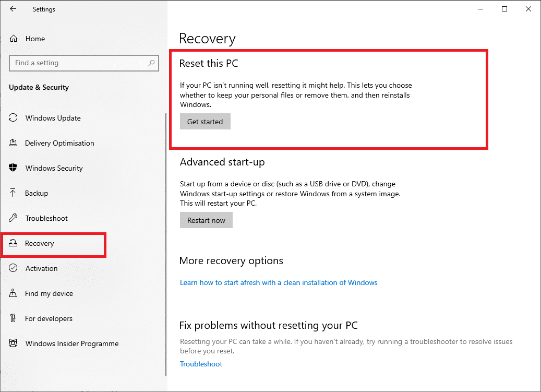Click the Windows Security shield icon

click(13, 168)
